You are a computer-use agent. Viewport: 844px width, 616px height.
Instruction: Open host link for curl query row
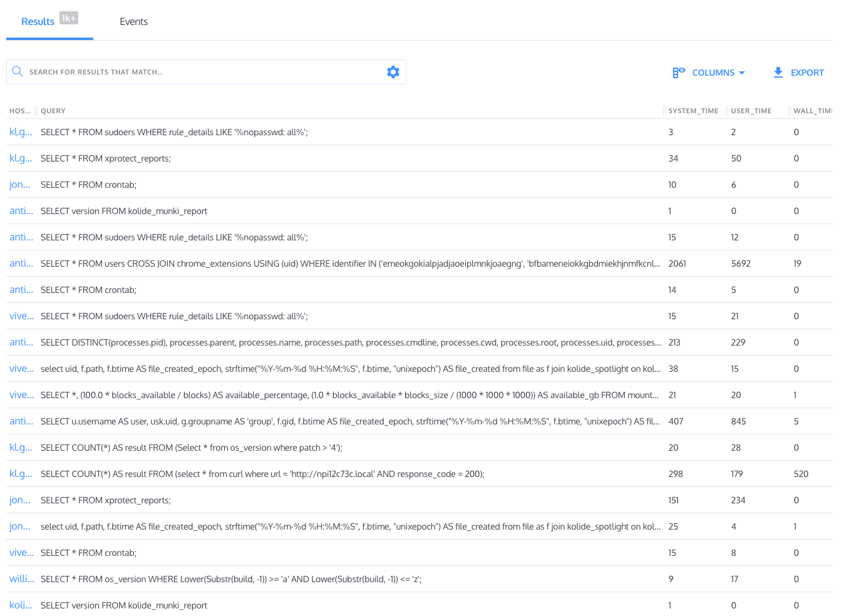tap(21, 474)
